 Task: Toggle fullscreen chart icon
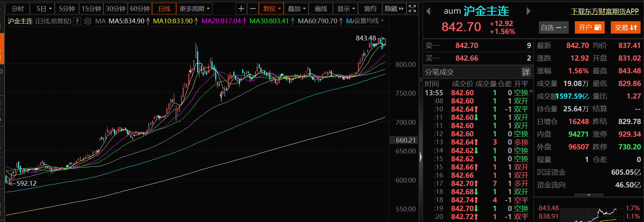[412, 9]
